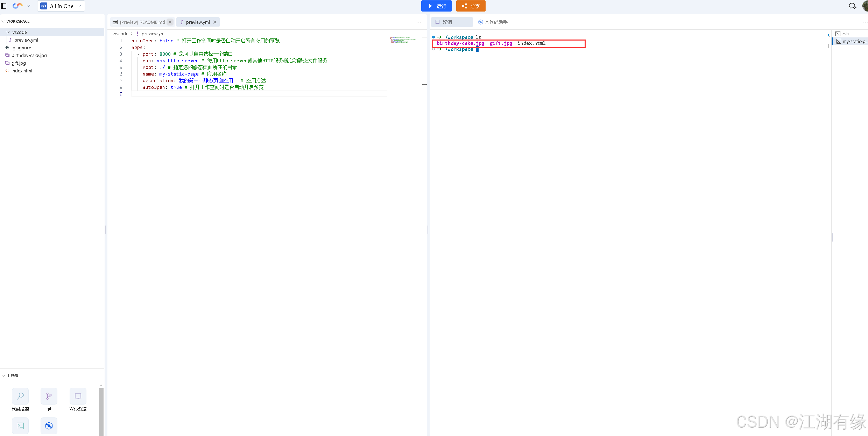Collapse the WORKSPACE section

click(x=3, y=21)
